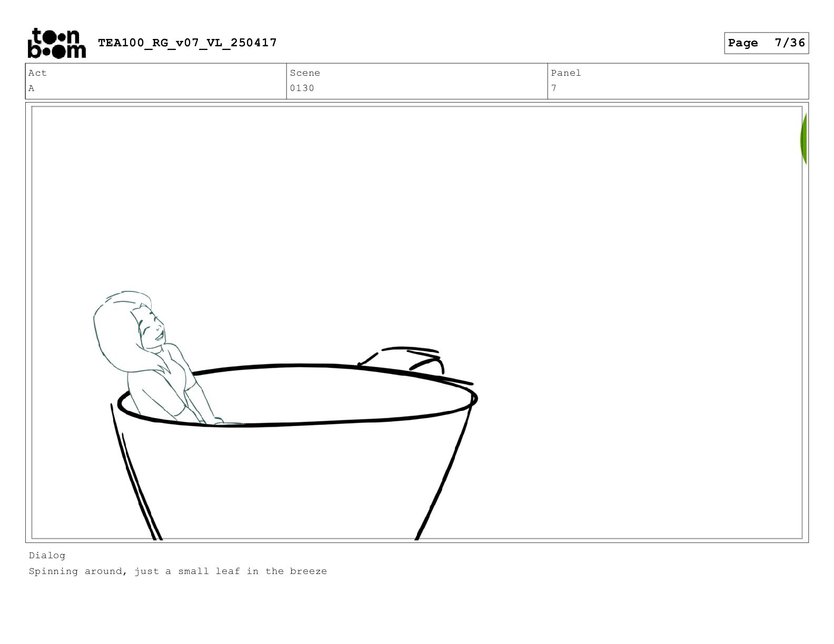The height and width of the screenshot is (644, 834).
Task: Click the Dialog heading
Action: [47, 556]
